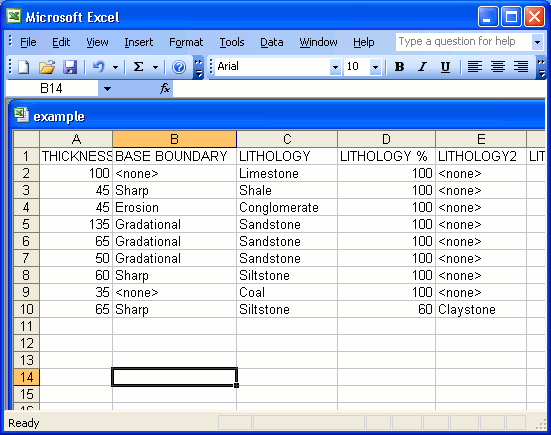551x435 pixels.
Task: Expand the font size 10 dropdown
Action: click(x=375, y=66)
